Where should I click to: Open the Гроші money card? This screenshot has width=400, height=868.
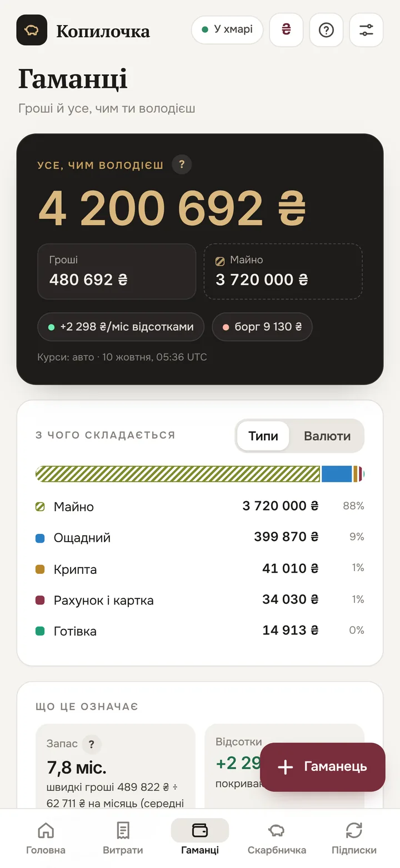pyautogui.click(x=117, y=271)
